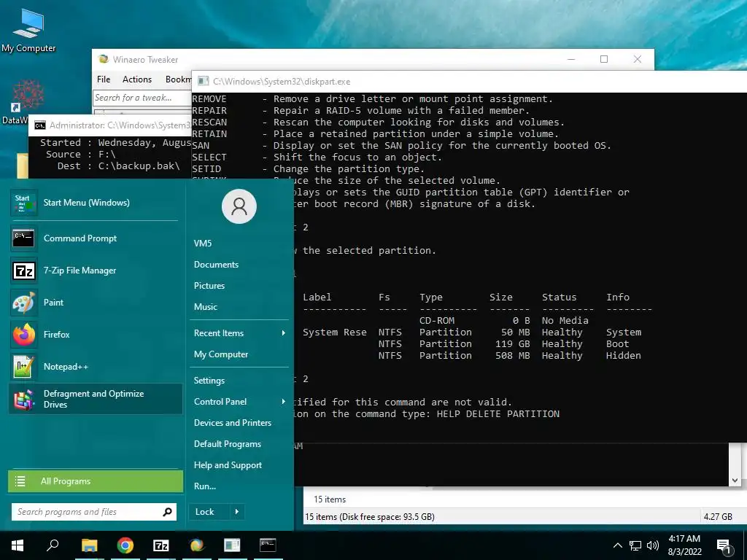The width and height of the screenshot is (747, 560).
Task: Click '15 items (Disk free space: 93.5 GB)'
Action: click(370, 517)
